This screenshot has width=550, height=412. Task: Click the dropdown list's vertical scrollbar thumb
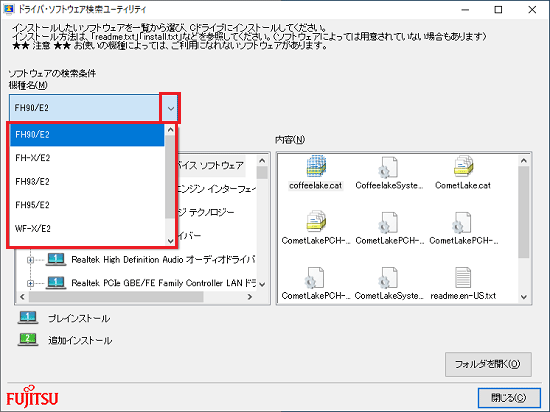[170, 177]
